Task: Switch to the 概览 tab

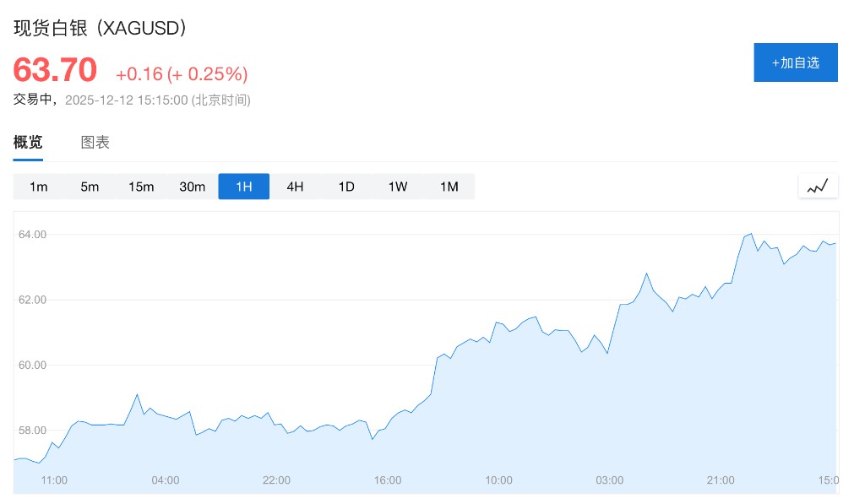Action: [x=28, y=143]
